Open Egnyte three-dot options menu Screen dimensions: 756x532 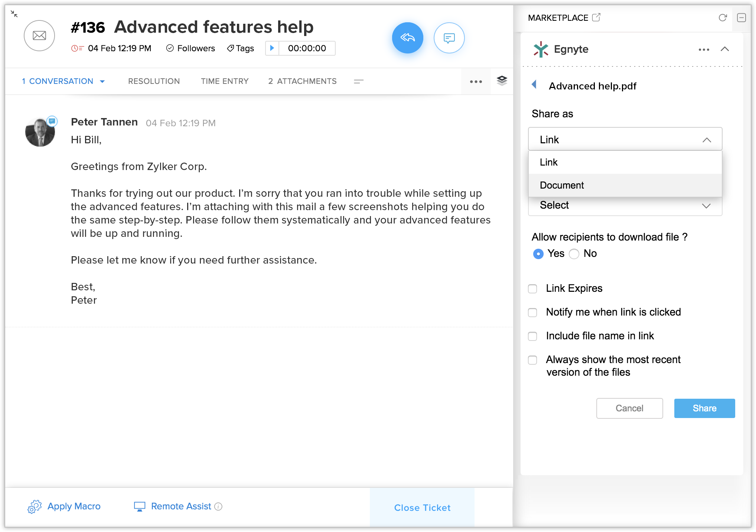click(x=704, y=49)
